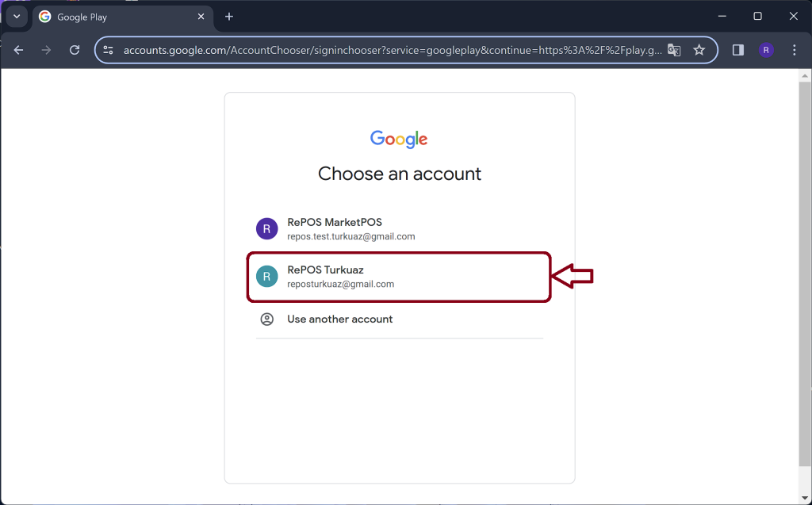Viewport: 812px width, 505px height.
Task: Bookmark this page with star icon
Action: point(699,50)
